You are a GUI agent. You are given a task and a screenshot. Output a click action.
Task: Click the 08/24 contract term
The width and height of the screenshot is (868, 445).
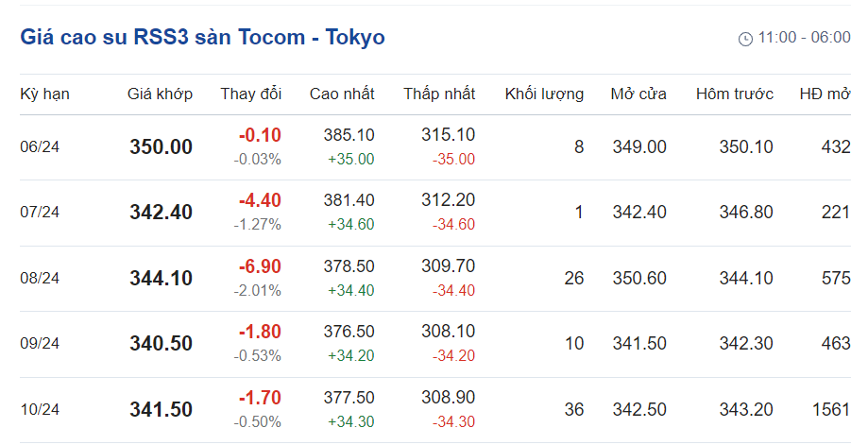point(40,278)
